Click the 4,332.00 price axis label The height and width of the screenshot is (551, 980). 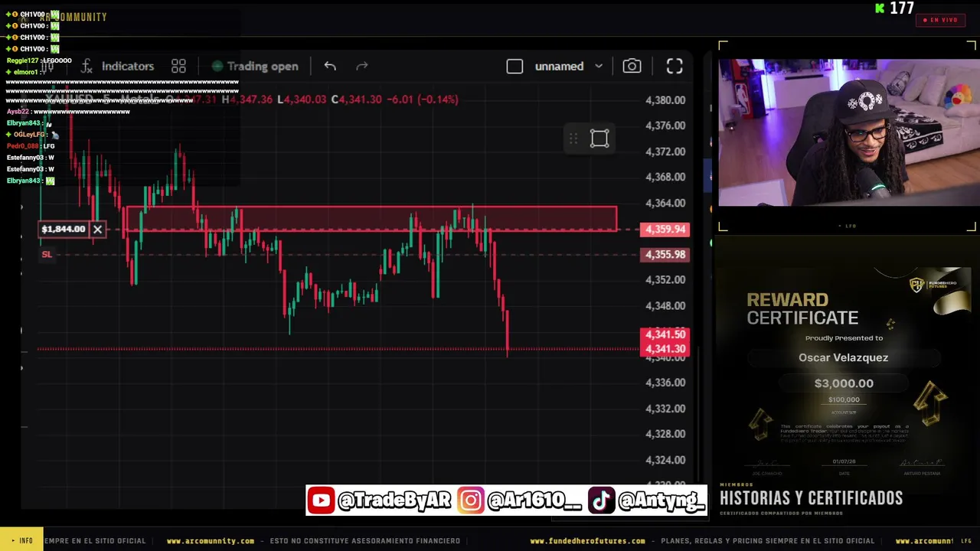coord(665,409)
